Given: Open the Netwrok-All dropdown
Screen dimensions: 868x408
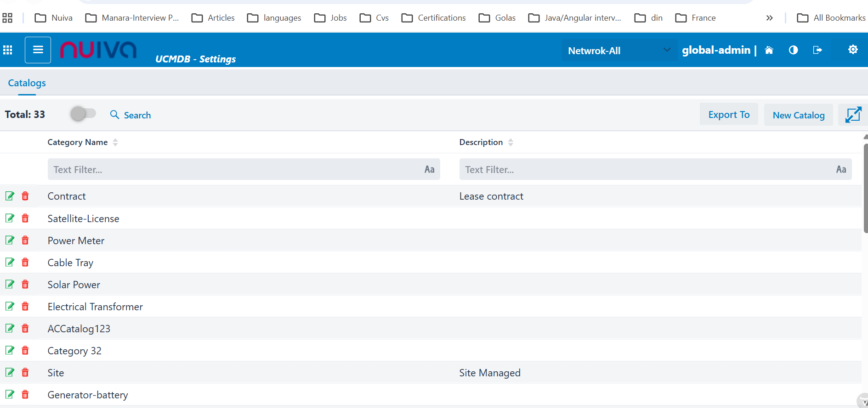Looking at the screenshot, I should 618,50.
